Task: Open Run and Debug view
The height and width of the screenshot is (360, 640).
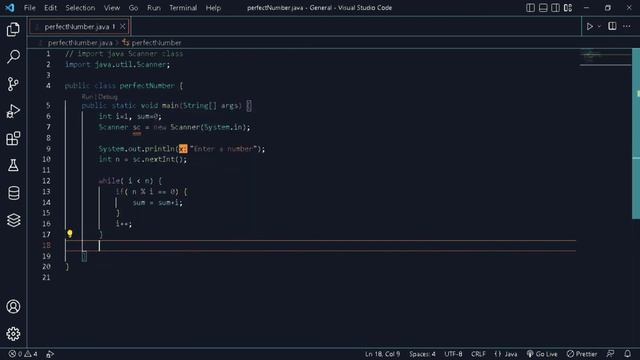Action: point(13,111)
